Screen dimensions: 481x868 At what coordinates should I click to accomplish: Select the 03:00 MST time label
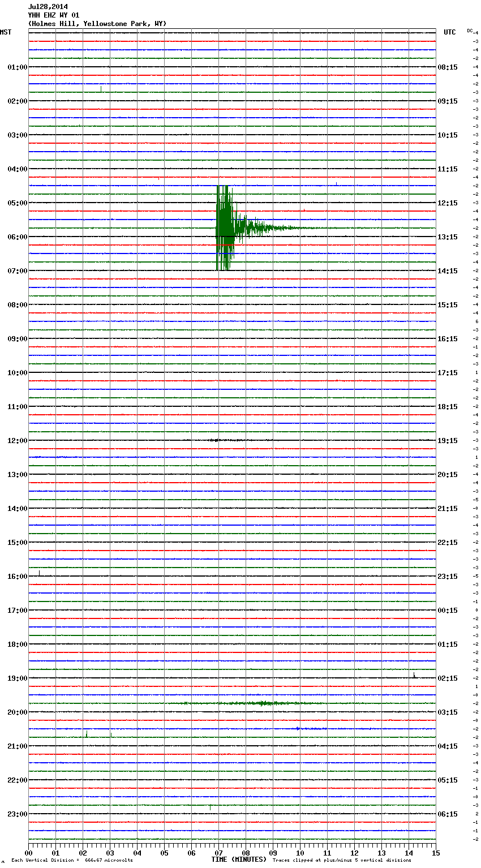pos(18,135)
